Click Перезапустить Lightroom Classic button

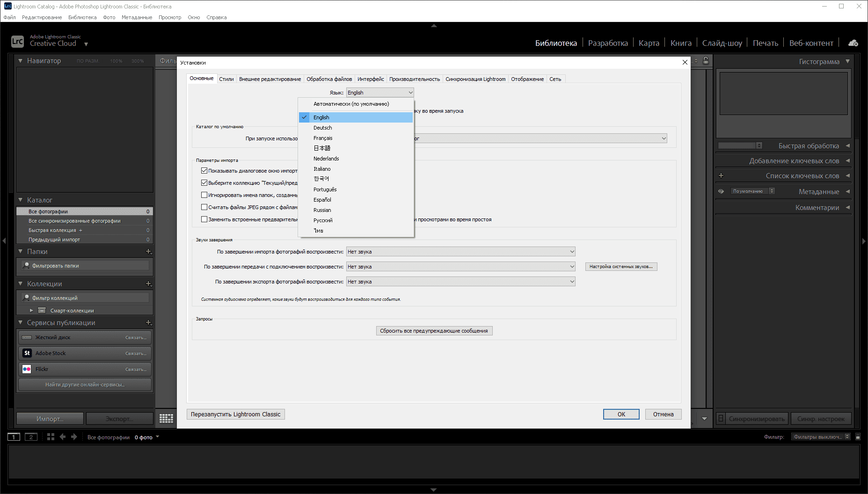(236, 414)
